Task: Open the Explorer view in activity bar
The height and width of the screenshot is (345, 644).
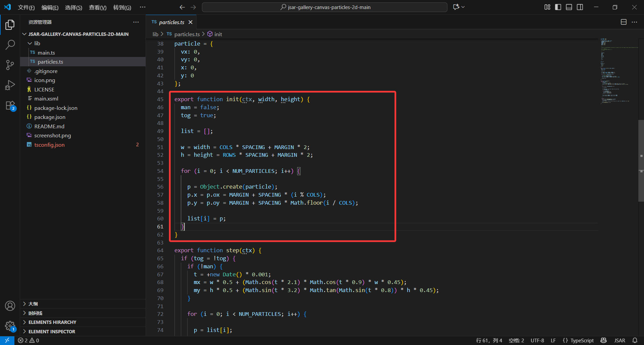Action: coord(10,25)
